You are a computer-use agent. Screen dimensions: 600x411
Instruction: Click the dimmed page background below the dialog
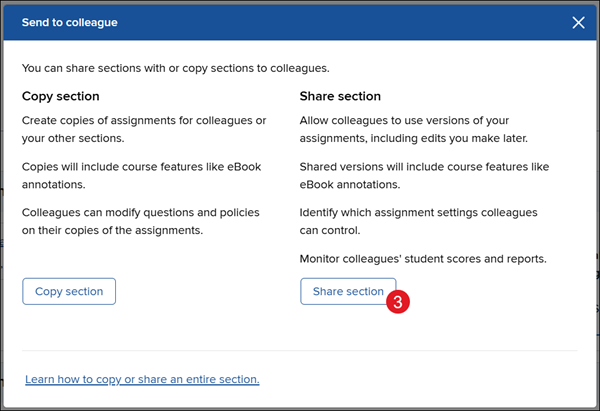(300, 407)
